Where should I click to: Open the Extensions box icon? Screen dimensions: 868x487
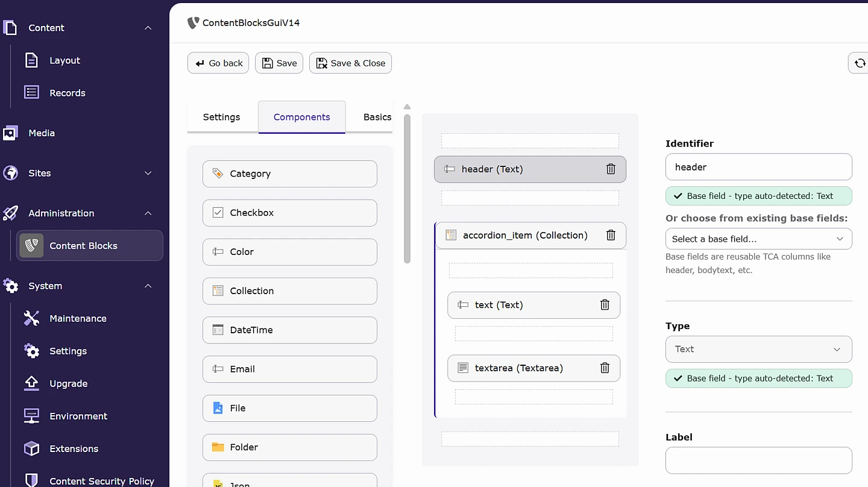(x=31, y=448)
